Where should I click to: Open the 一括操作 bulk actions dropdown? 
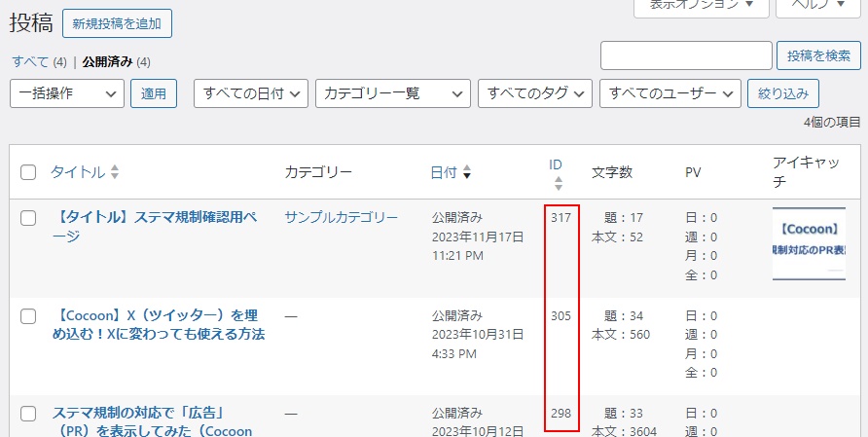(x=67, y=93)
